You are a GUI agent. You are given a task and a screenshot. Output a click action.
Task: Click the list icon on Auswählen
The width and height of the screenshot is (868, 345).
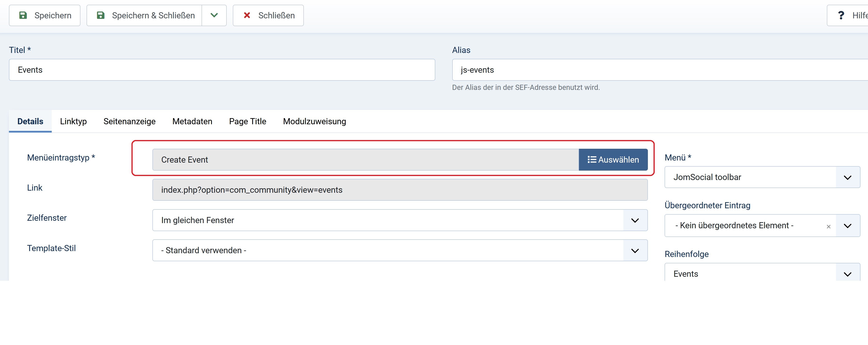pos(592,160)
